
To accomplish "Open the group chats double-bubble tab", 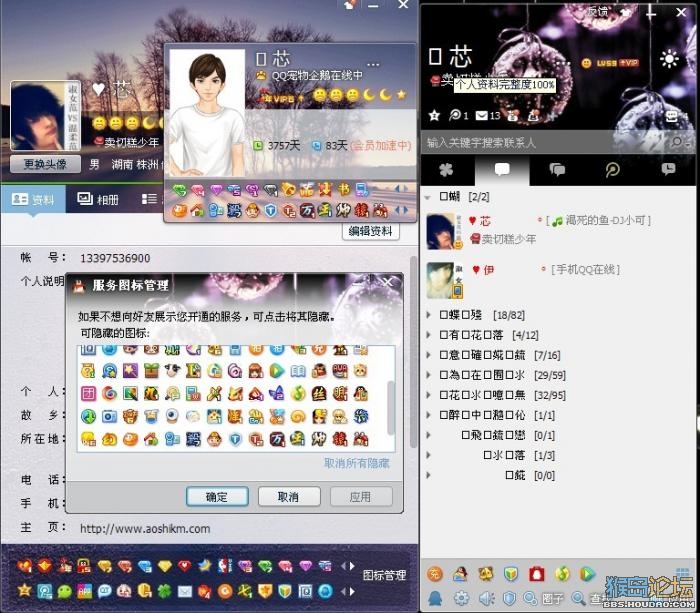I will coord(557,170).
